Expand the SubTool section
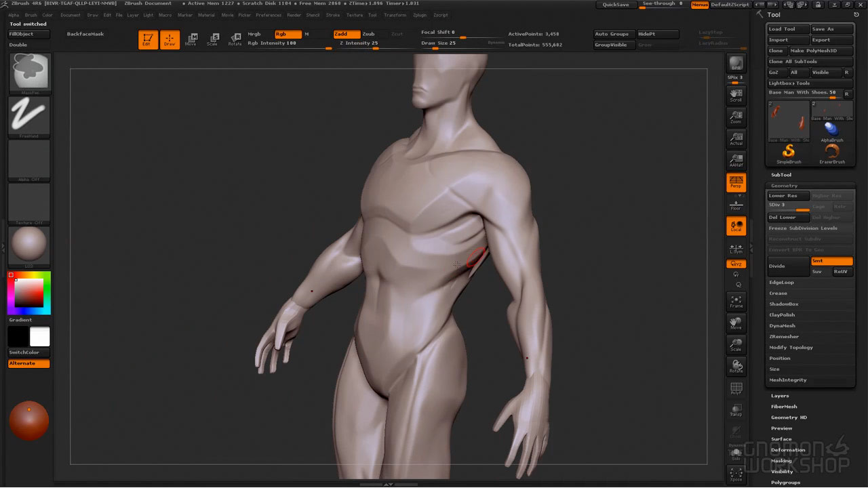Image resolution: width=868 pixels, height=488 pixels. 781,175
